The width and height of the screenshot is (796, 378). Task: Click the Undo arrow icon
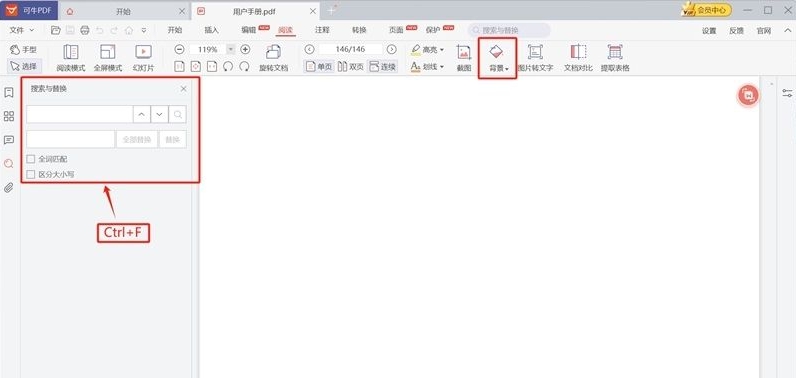coord(100,30)
